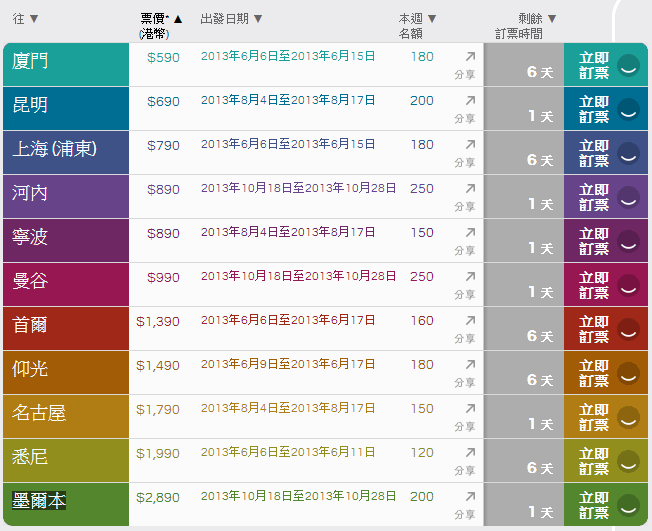
Task: Click the 首爾 $1,390 price cell
Action: click(x=158, y=321)
